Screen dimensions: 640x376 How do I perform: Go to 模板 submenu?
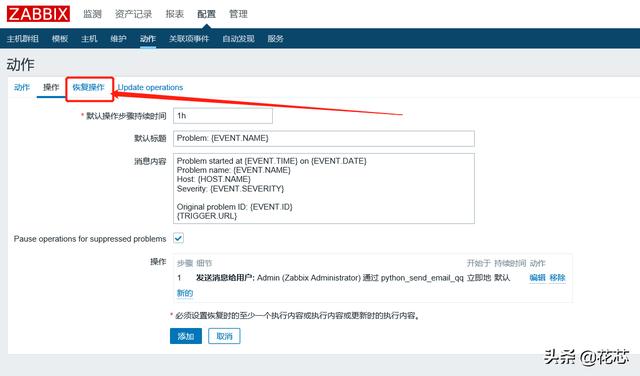pyautogui.click(x=60, y=39)
